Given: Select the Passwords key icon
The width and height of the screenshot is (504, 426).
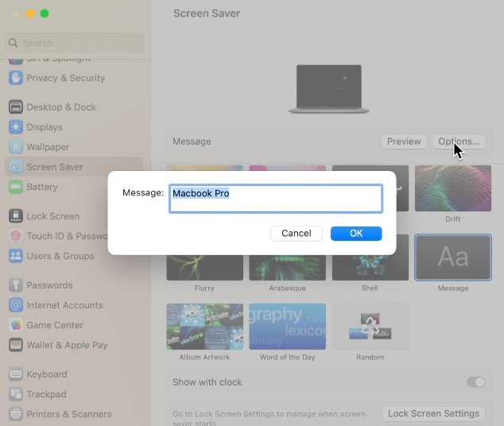Looking at the screenshot, I should 15,285.
